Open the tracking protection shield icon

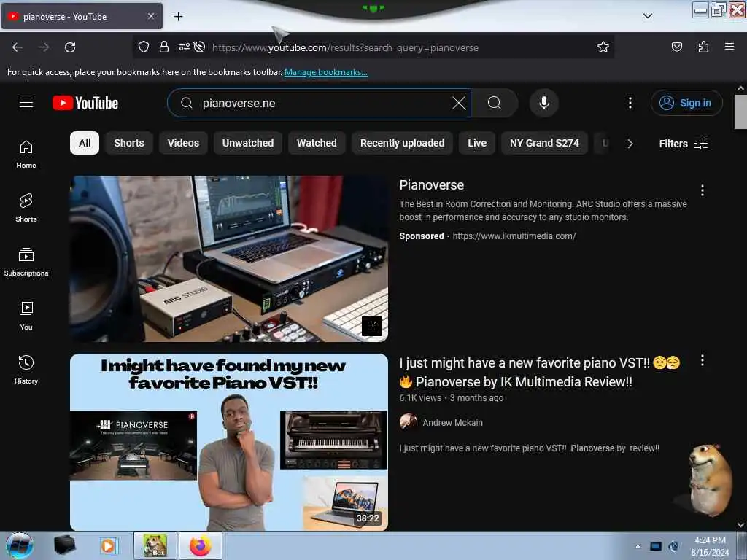144,47
